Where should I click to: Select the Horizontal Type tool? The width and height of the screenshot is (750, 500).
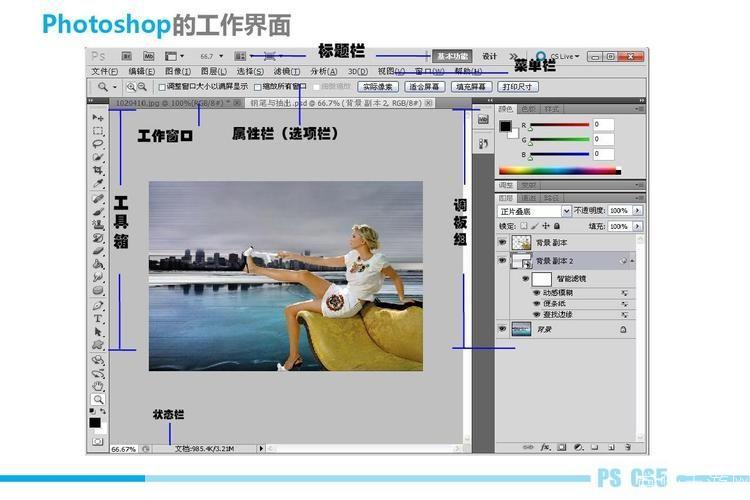point(98,318)
